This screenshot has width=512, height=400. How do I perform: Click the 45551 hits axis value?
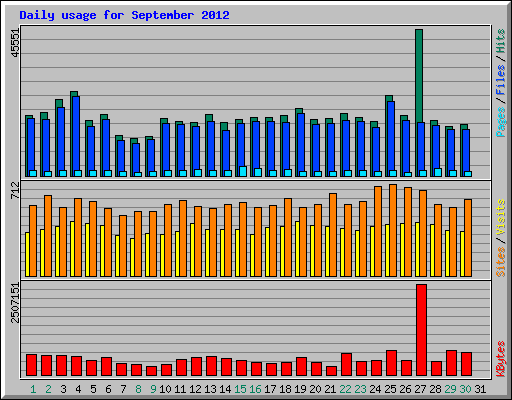click(x=15, y=43)
